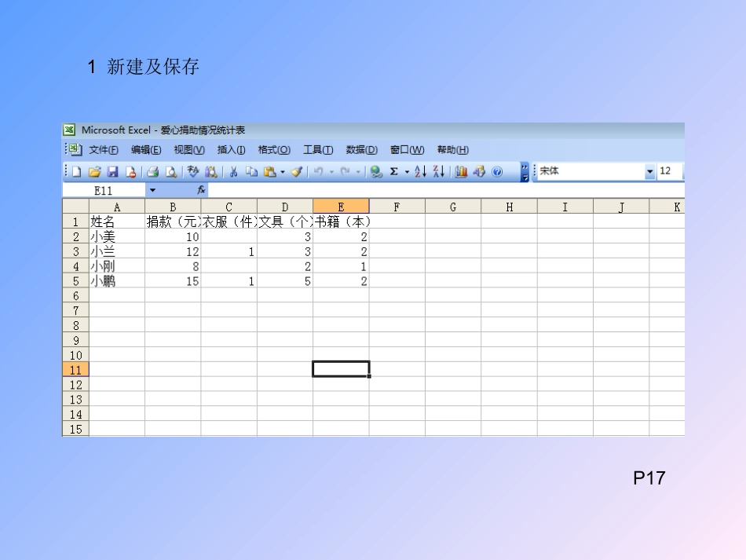746x560 pixels.
Task: Expand the toolbar options chevron
Action: coord(525,172)
